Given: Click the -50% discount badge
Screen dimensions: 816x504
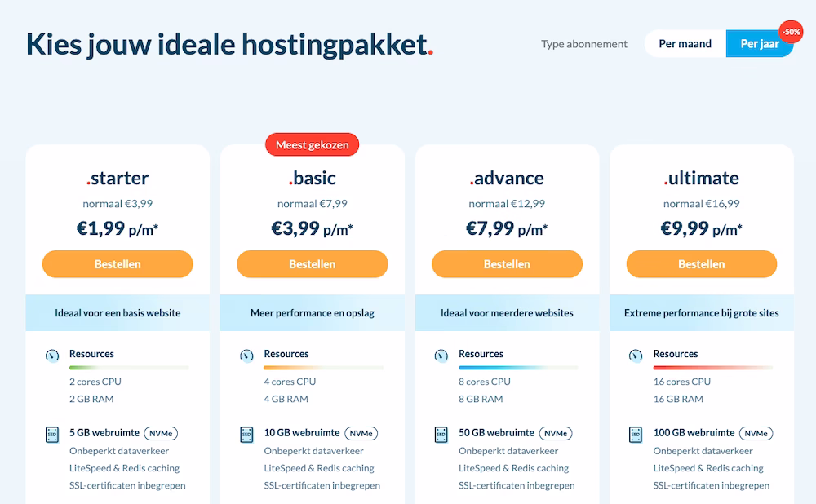Looking at the screenshot, I should click(791, 33).
